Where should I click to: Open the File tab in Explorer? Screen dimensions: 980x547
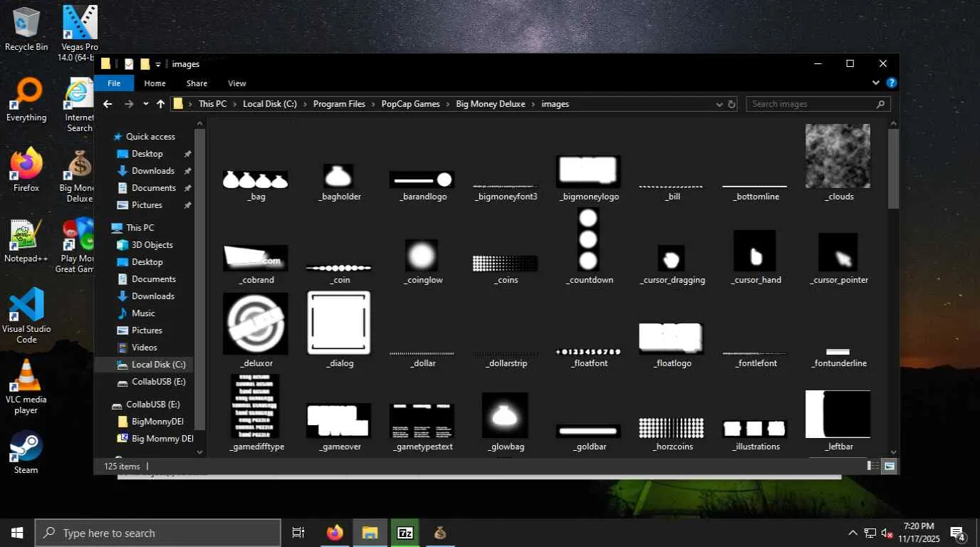pyautogui.click(x=114, y=83)
